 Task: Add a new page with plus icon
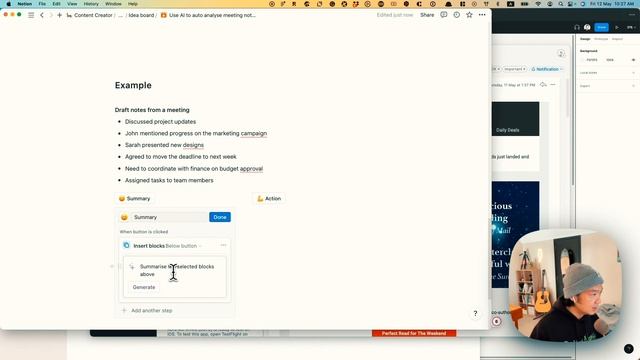60,15
